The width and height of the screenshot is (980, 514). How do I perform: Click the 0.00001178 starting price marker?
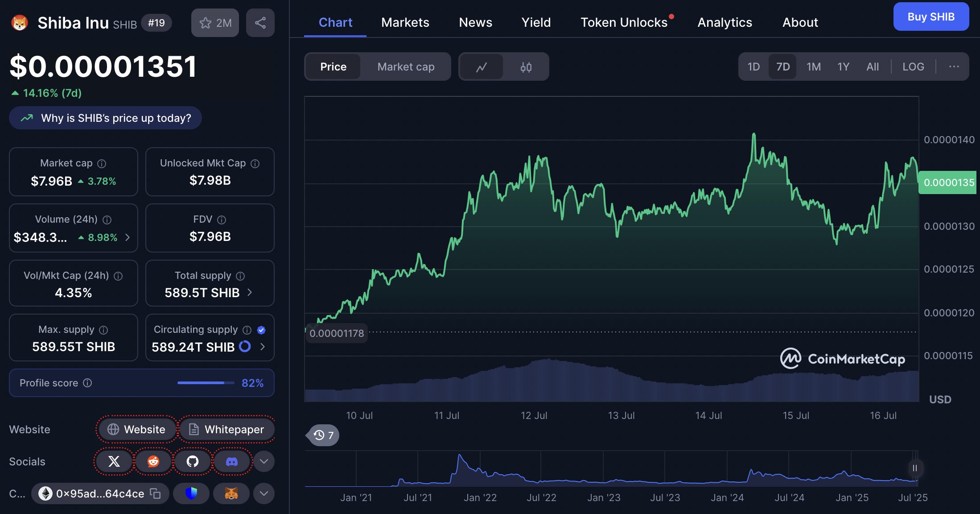coord(337,333)
